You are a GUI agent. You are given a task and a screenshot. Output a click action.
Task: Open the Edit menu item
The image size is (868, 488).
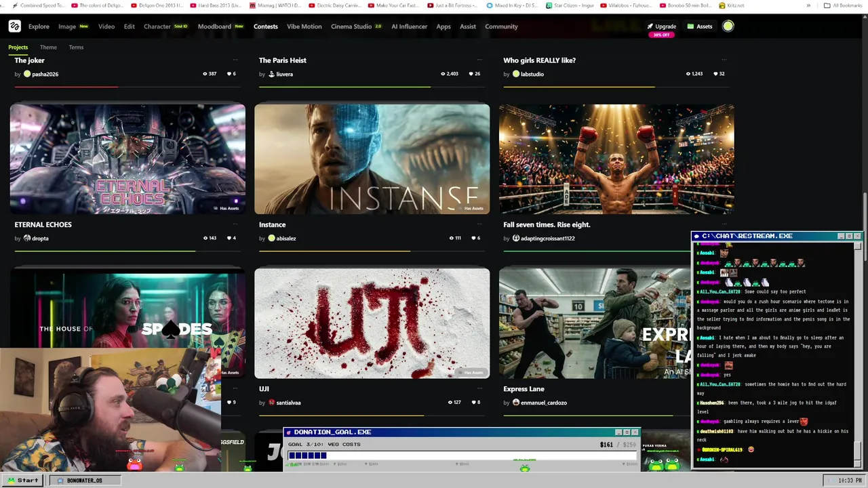click(x=129, y=26)
